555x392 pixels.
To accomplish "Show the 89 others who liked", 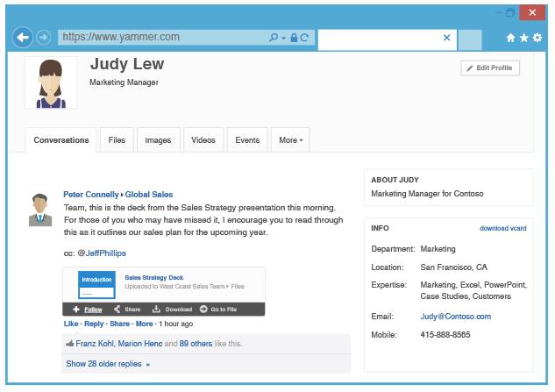I will pos(196,344).
